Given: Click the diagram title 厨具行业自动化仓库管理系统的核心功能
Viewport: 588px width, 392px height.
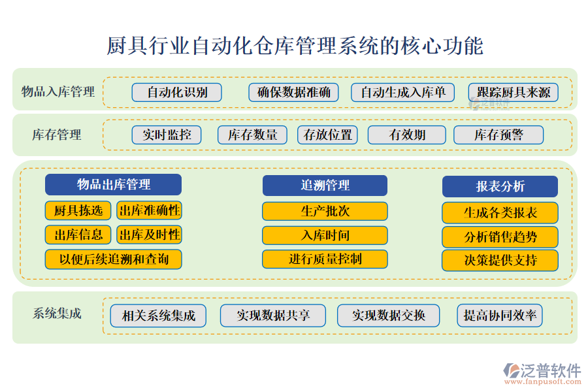Looking at the screenshot, I should 295,46.
